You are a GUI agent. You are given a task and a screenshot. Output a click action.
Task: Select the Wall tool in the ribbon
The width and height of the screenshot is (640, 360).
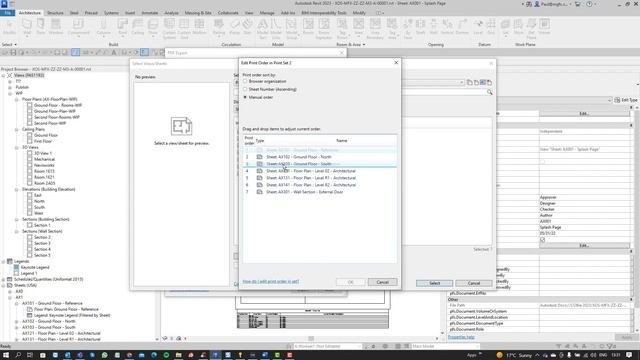[x=27, y=27]
